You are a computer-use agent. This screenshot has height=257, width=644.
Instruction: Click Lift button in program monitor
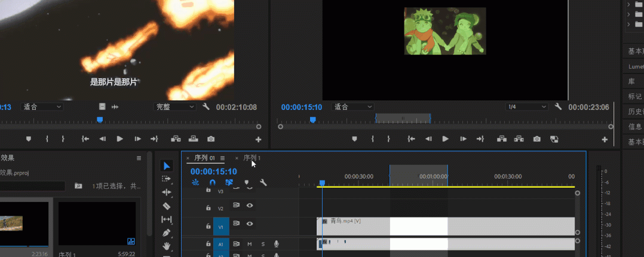pos(501,139)
